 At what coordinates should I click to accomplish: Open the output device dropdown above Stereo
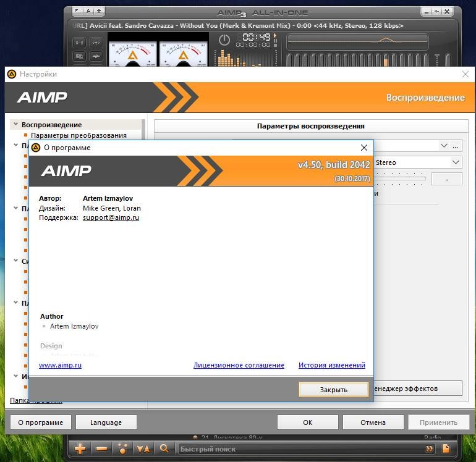[444, 146]
